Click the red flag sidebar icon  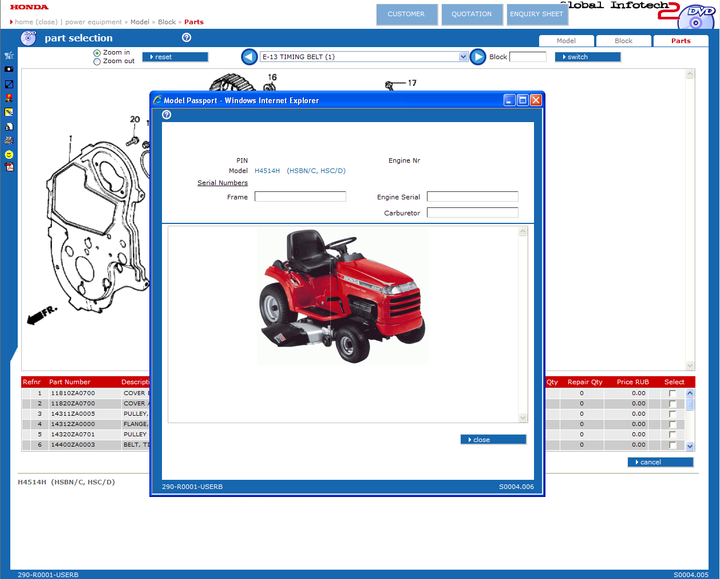[x=9, y=98]
